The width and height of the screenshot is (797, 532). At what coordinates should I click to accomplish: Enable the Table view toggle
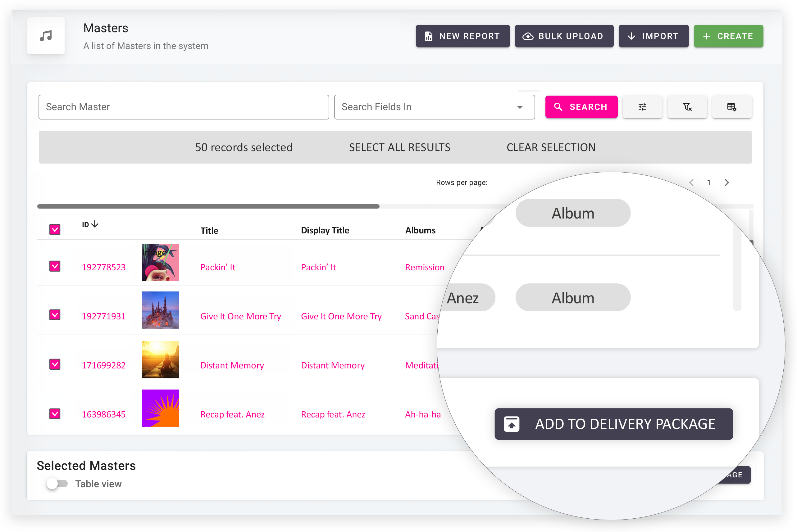point(57,484)
